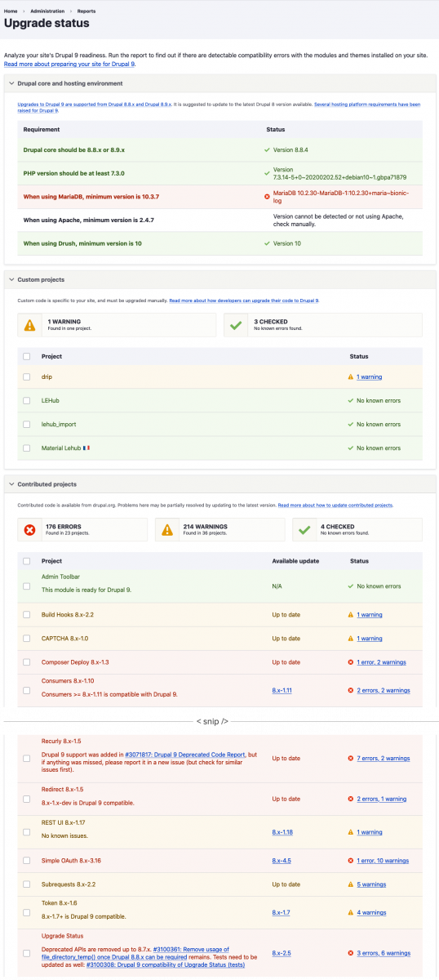Open 'how developers can upgrade their code to Drupal 9'

pyautogui.click(x=243, y=301)
